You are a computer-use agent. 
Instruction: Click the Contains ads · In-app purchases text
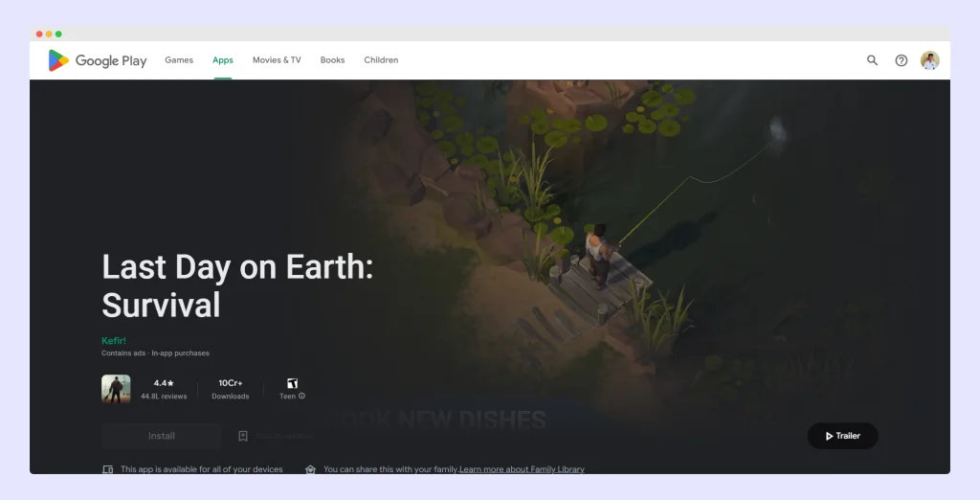[x=156, y=352]
